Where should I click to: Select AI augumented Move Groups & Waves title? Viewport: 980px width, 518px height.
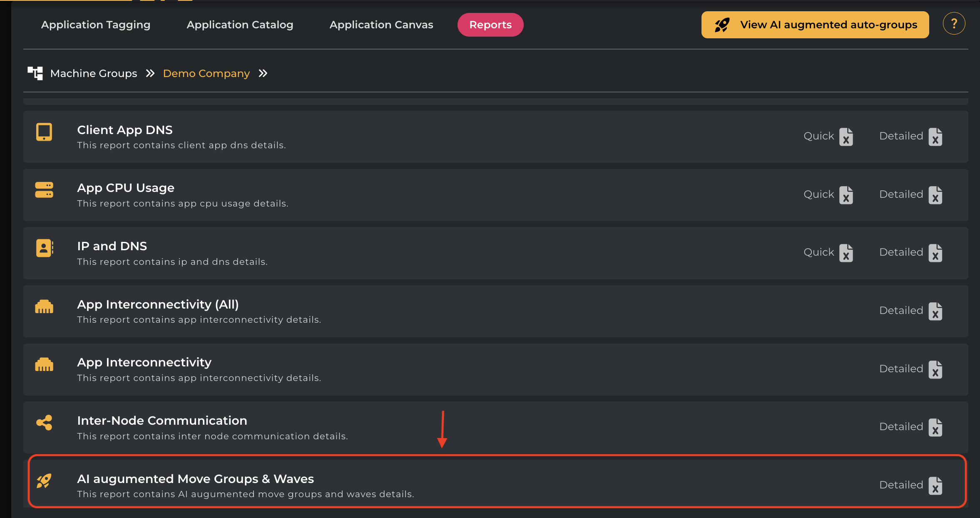[196, 479]
